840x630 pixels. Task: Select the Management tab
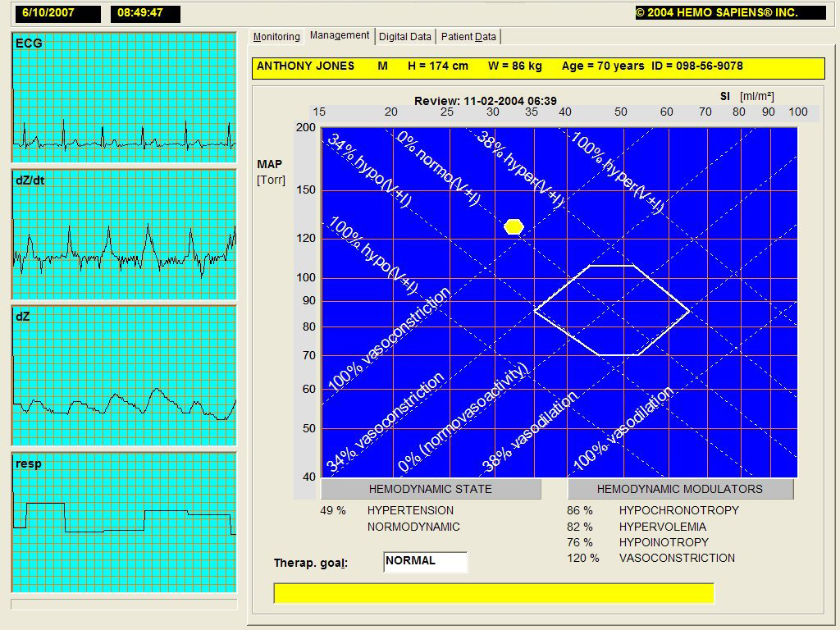339,35
